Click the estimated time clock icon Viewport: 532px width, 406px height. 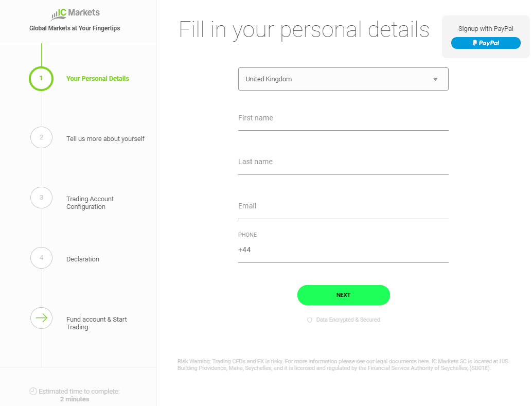pos(32,391)
